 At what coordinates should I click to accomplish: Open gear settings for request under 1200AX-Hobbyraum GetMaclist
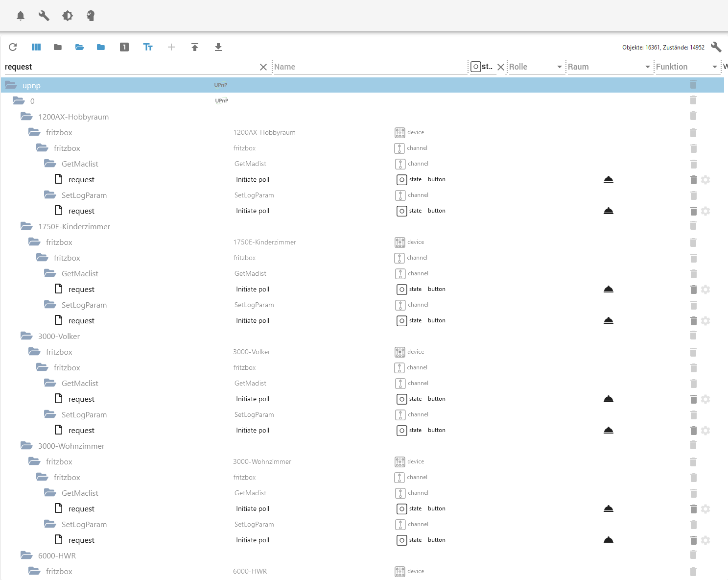point(705,180)
